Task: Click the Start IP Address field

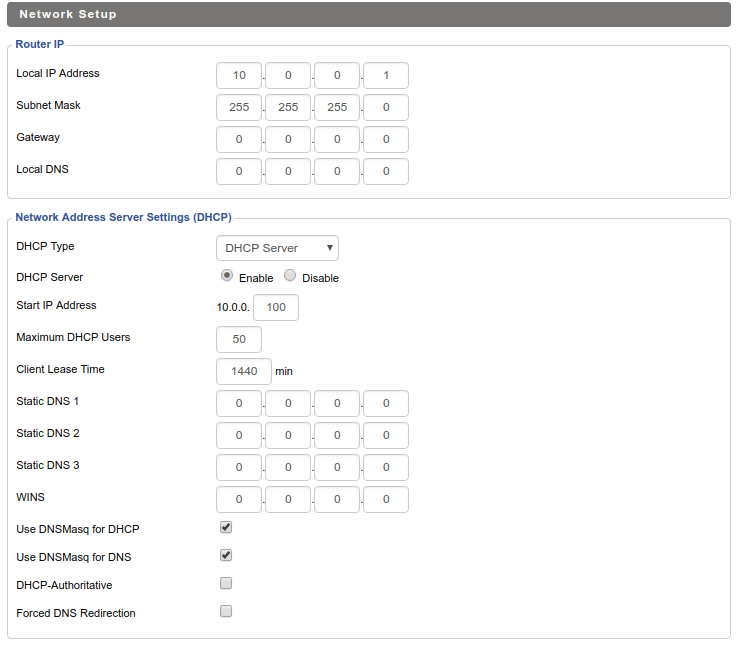Action: tap(276, 307)
